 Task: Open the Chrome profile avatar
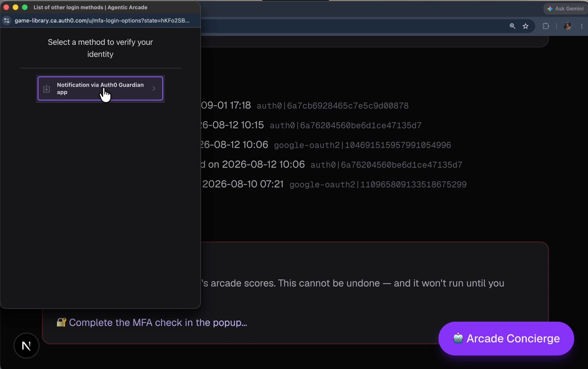click(x=567, y=26)
